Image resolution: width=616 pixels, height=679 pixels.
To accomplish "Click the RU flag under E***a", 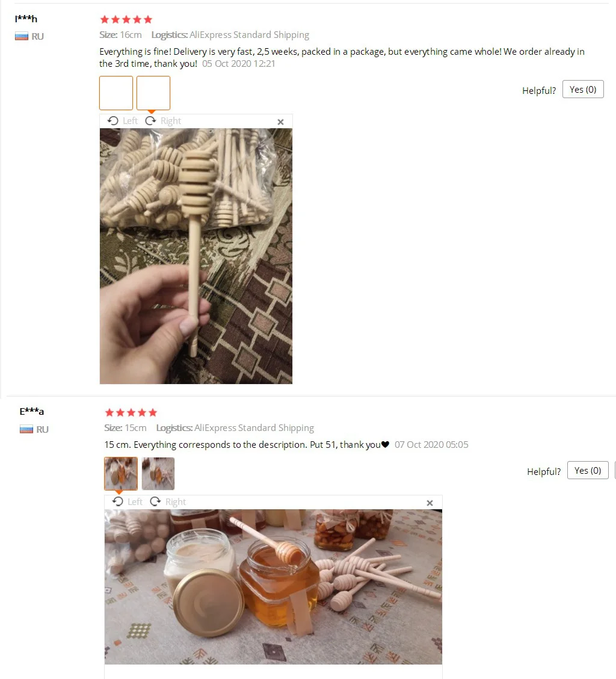I will click(x=26, y=430).
